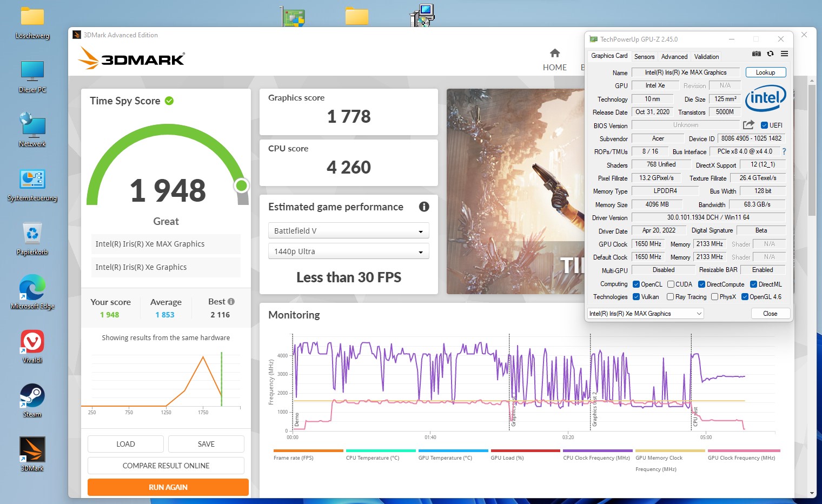Click the LOAD button
Viewport: 822px width, 504px height.
point(125,444)
